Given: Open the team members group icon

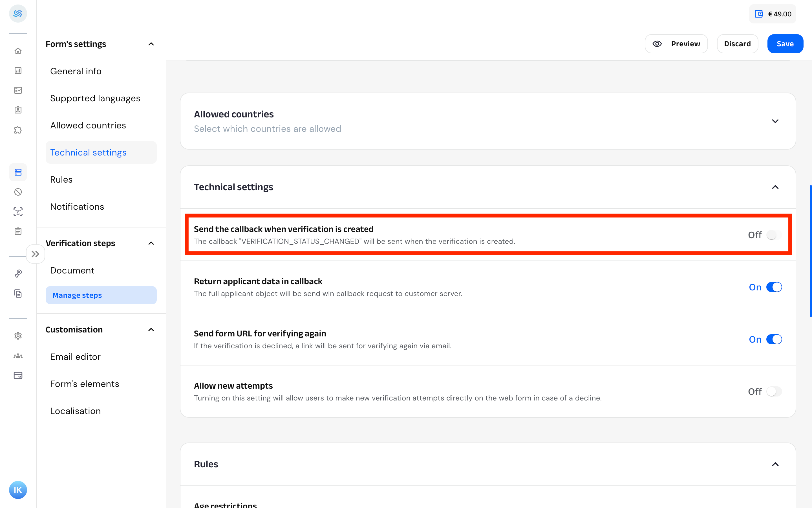Looking at the screenshot, I should (18, 356).
